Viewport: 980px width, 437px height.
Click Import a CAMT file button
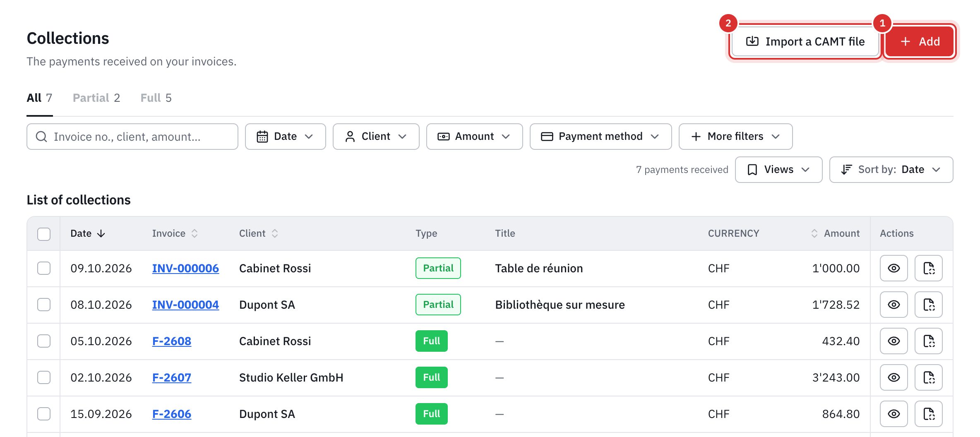(x=805, y=41)
